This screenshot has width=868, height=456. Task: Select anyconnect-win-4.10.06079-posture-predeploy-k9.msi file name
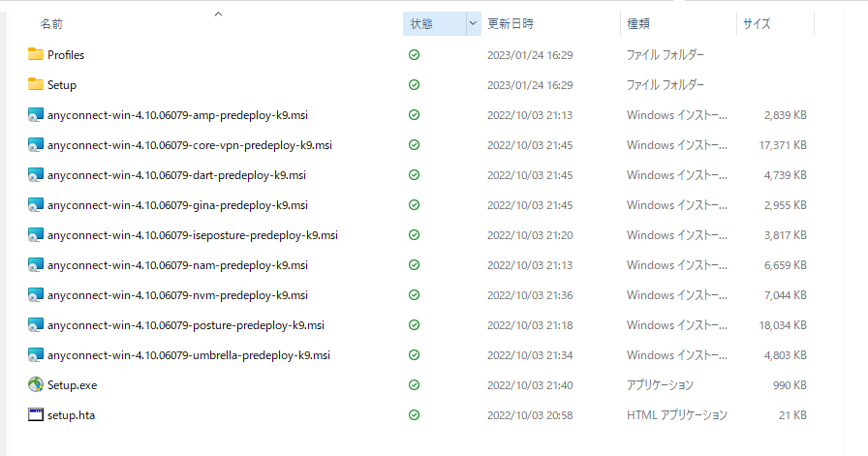click(x=186, y=325)
